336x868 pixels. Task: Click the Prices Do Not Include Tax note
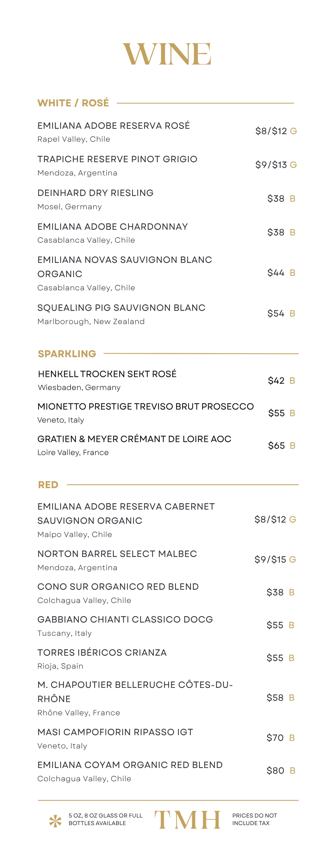(x=255, y=819)
